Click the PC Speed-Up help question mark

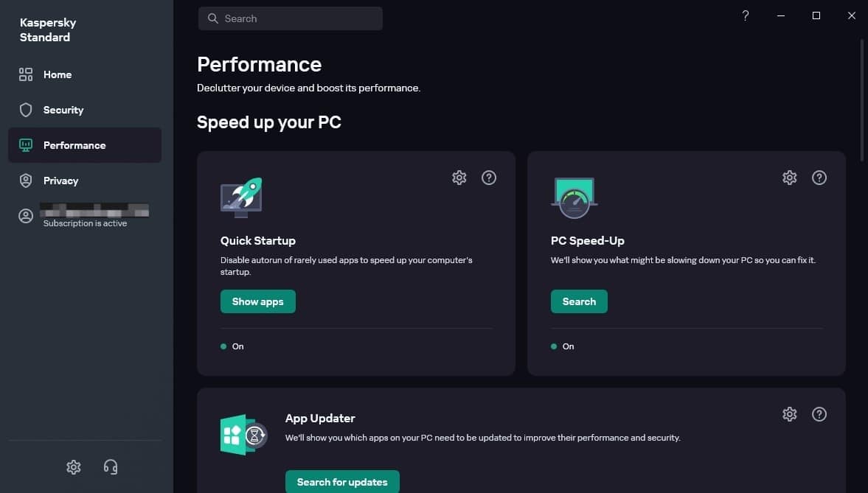[819, 178]
